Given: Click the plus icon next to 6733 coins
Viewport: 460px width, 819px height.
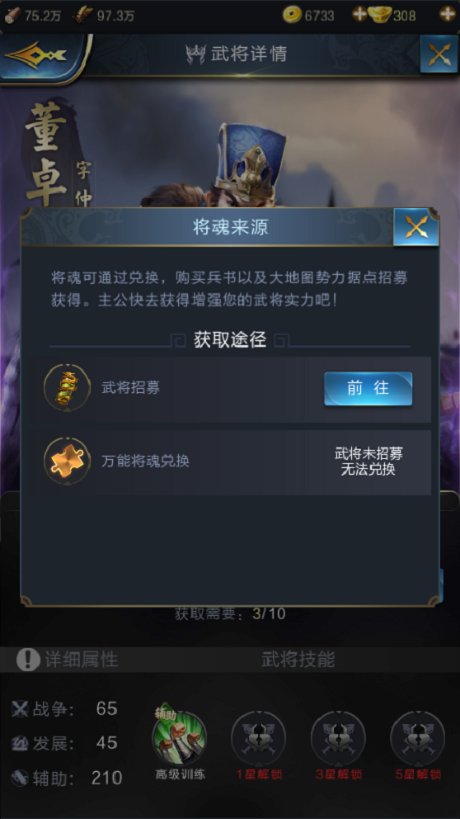Looking at the screenshot, I should (359, 15).
